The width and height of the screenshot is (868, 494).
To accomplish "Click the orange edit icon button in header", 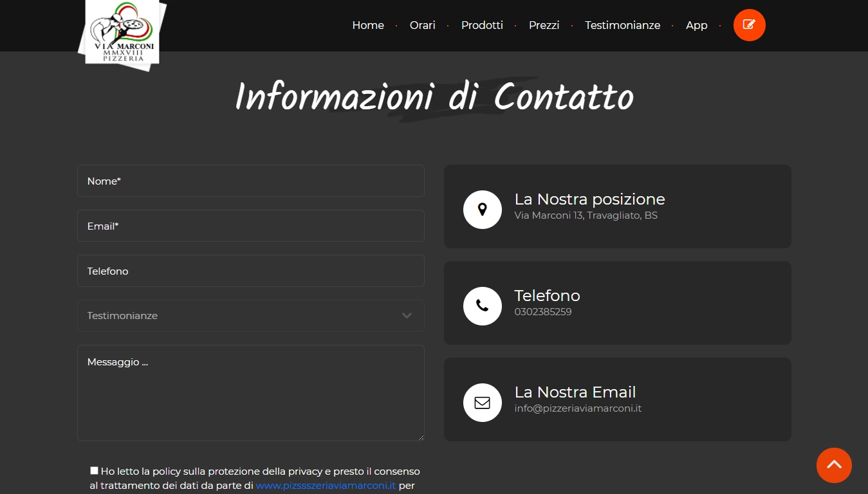I will tap(749, 25).
